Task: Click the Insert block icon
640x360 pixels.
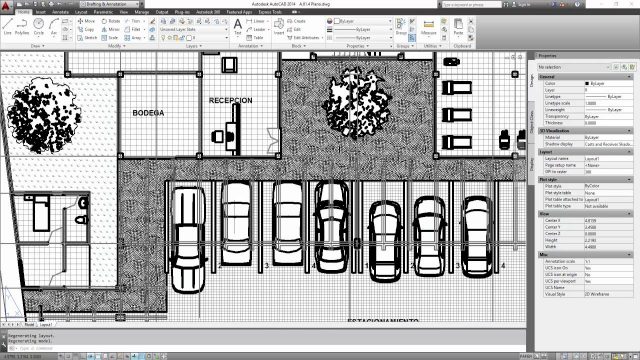Action: pyautogui.click(x=279, y=27)
